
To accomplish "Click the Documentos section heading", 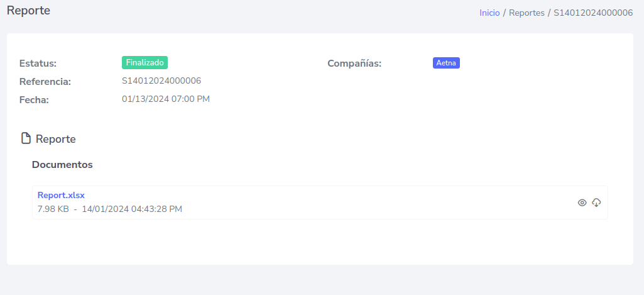I will [x=62, y=165].
